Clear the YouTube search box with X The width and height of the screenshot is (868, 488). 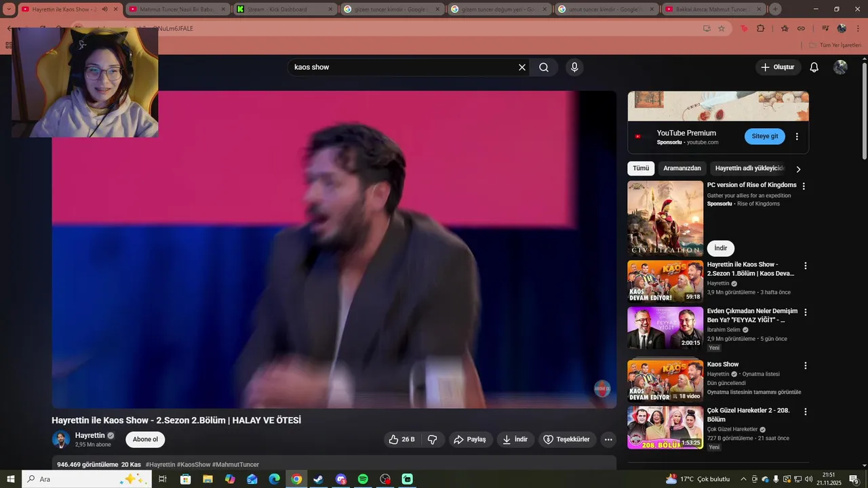pos(522,67)
